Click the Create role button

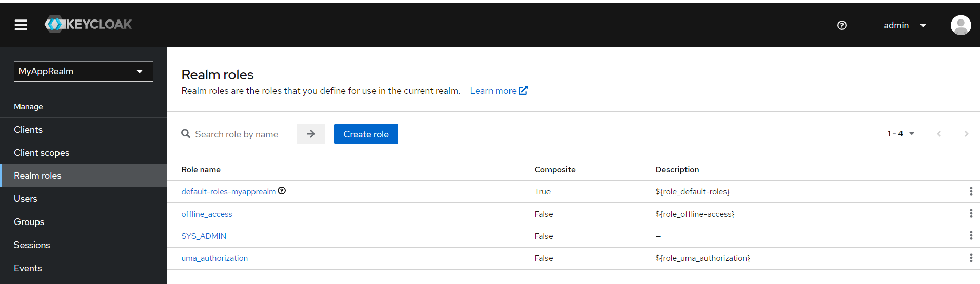[x=366, y=134]
